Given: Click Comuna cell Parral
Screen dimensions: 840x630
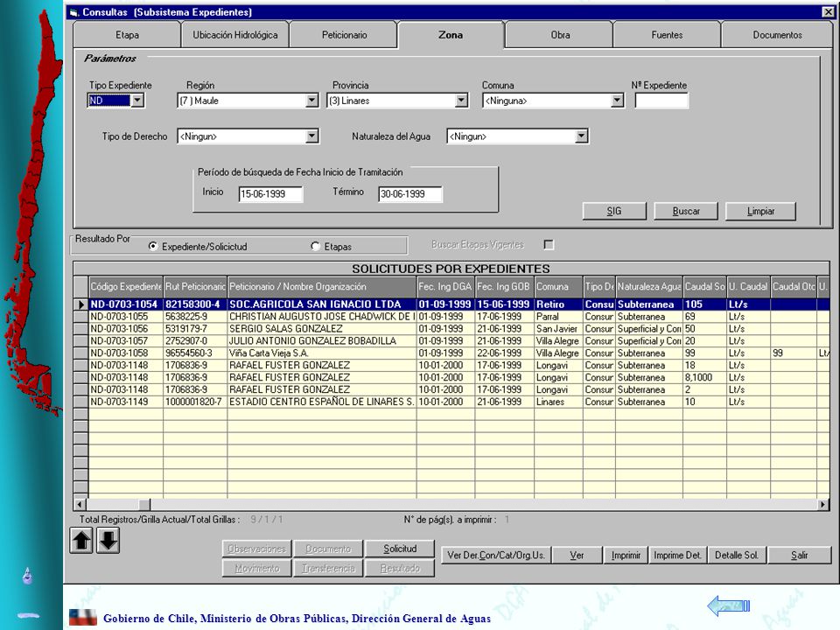Looking at the screenshot, I should tap(559, 317).
